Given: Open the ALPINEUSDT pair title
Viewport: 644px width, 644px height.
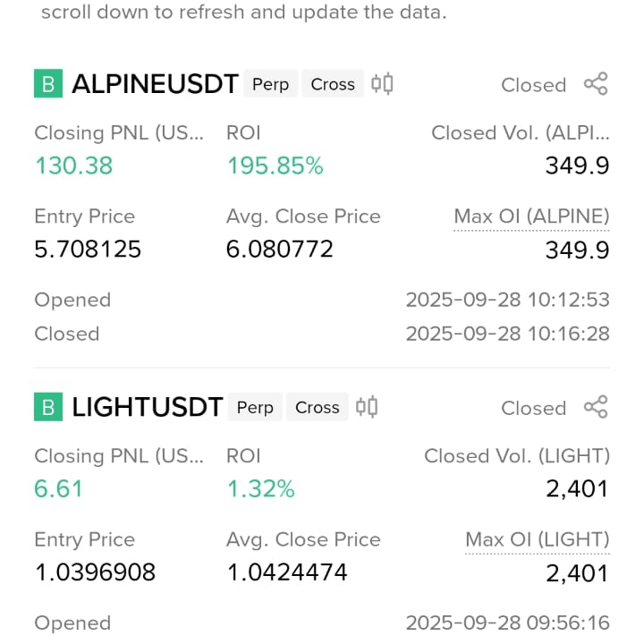Looking at the screenshot, I should tap(156, 84).
